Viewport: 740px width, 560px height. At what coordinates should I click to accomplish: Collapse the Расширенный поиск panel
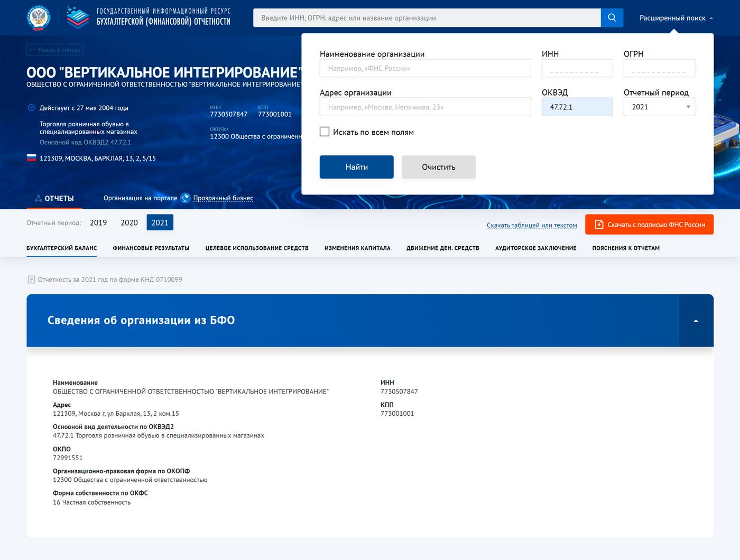pos(676,18)
